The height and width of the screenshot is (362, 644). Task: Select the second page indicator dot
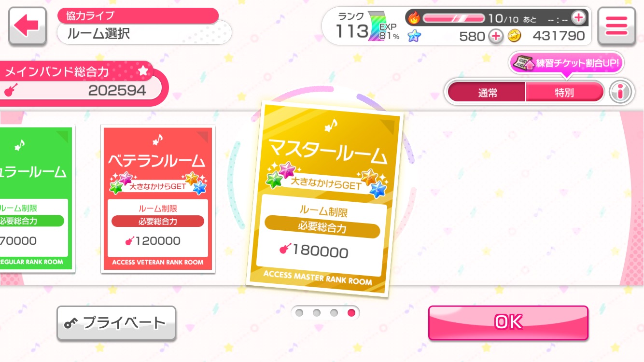coord(317,313)
